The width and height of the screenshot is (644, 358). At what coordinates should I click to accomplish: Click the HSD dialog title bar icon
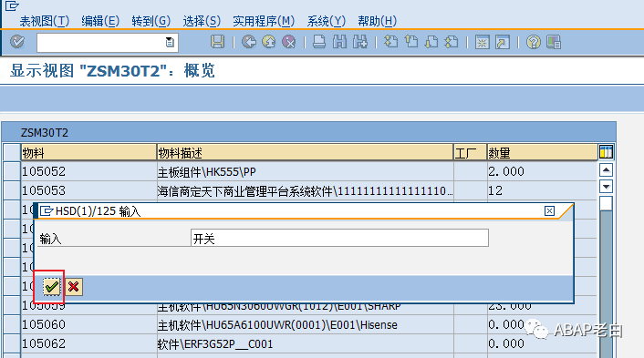click(x=47, y=211)
